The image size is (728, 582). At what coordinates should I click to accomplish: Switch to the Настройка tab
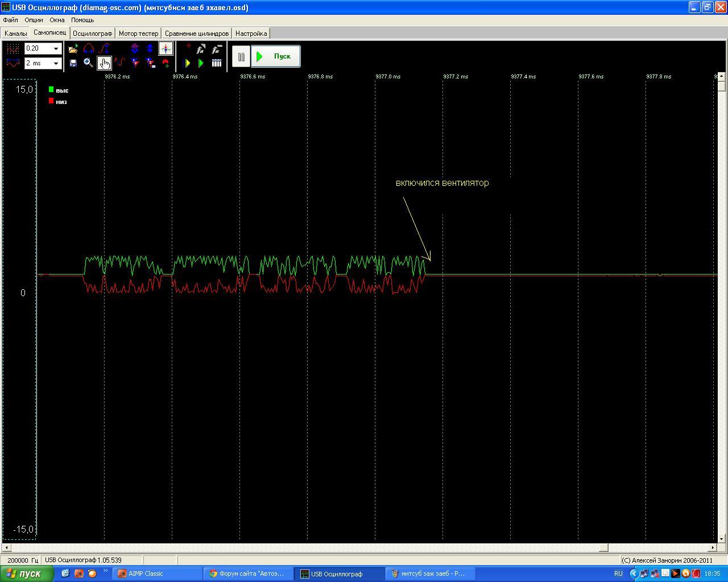click(x=251, y=34)
